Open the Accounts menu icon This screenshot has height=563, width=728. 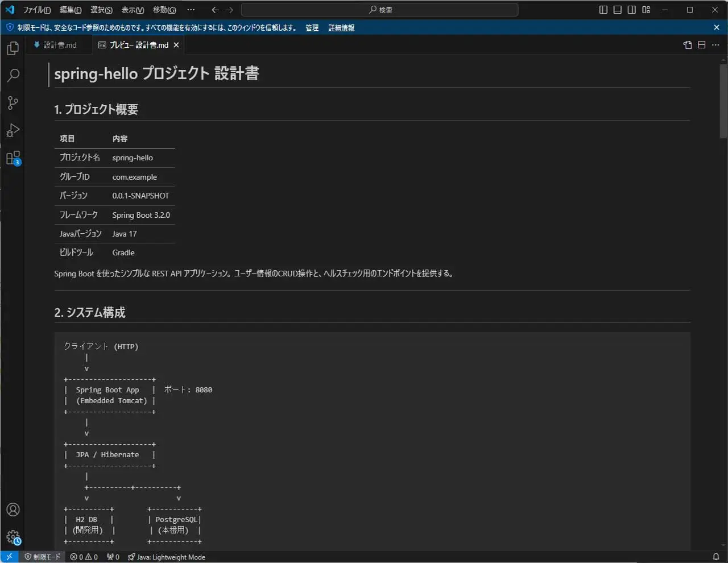pyautogui.click(x=13, y=510)
